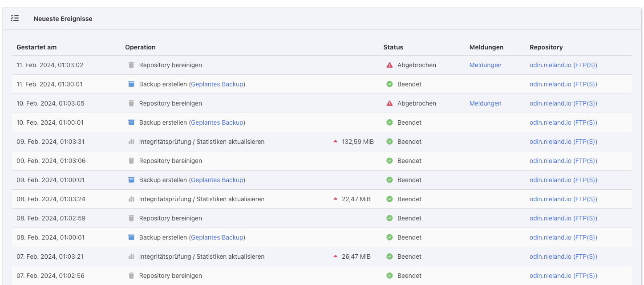Click the green check icon for 10. Feb. backup
The height and width of the screenshot is (285, 644).
(389, 122)
